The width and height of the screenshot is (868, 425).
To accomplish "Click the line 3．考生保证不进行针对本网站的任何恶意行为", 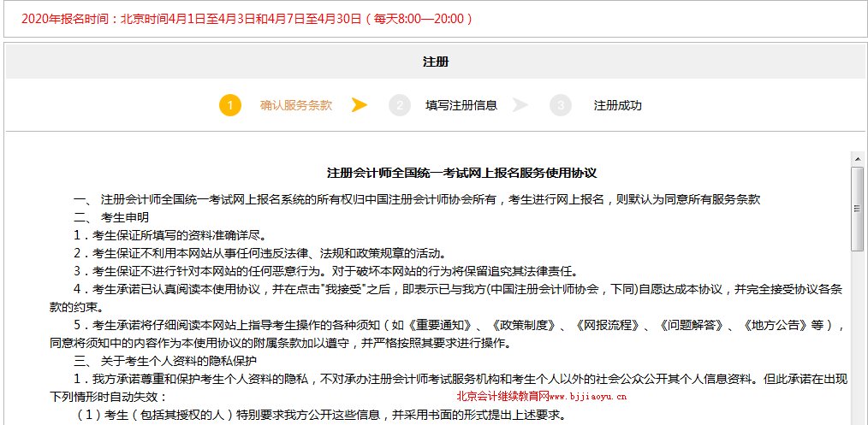I will (x=326, y=271).
